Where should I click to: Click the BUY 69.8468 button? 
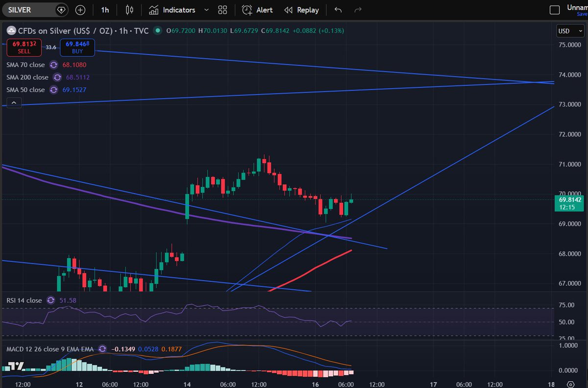pyautogui.click(x=77, y=48)
